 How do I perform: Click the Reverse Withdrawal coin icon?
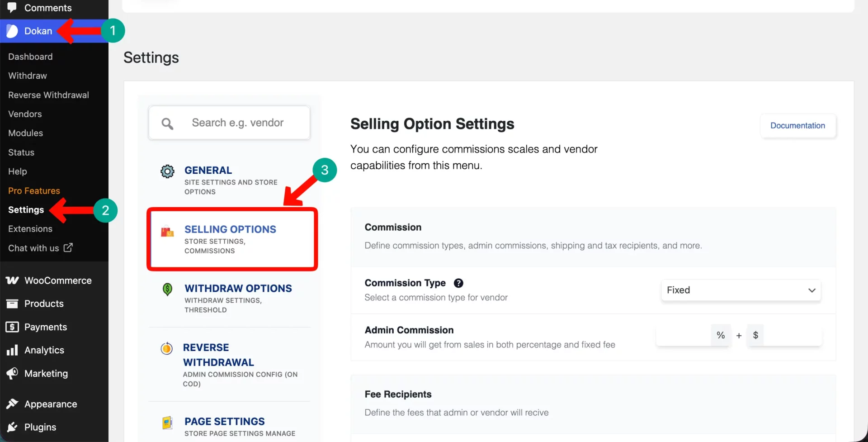(x=167, y=348)
